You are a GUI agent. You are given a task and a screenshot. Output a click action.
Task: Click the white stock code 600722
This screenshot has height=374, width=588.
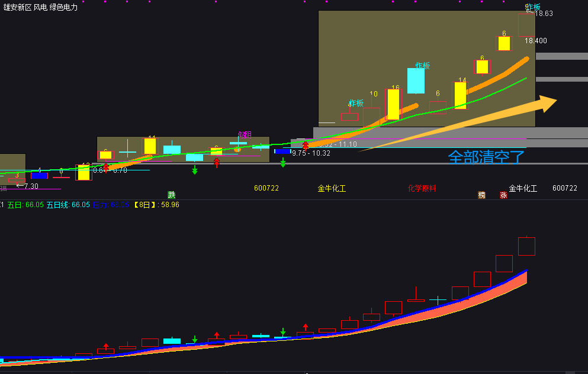point(565,188)
